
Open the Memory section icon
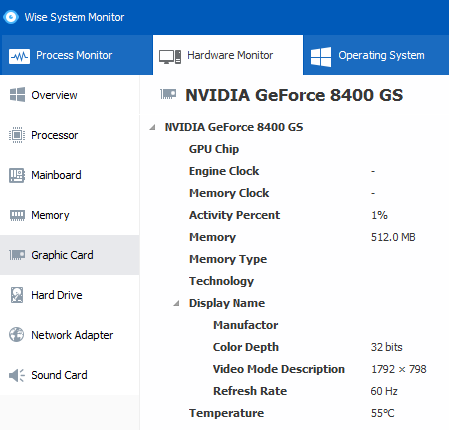pos(17,215)
